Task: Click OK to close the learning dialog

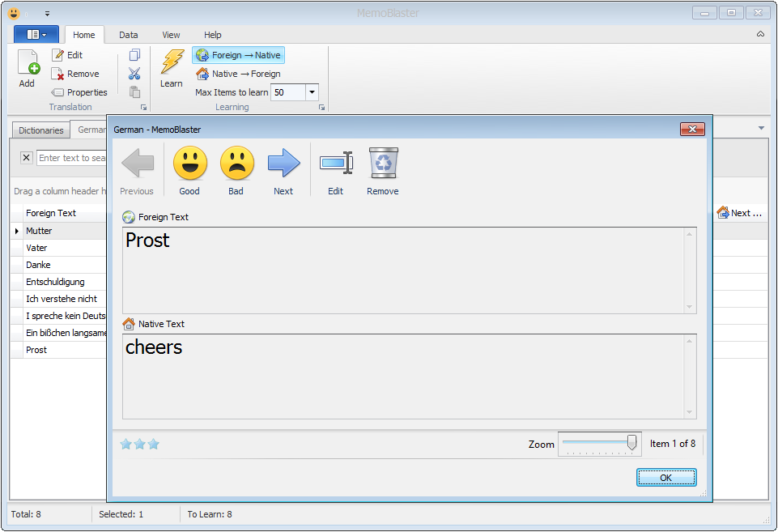Action: (x=666, y=478)
